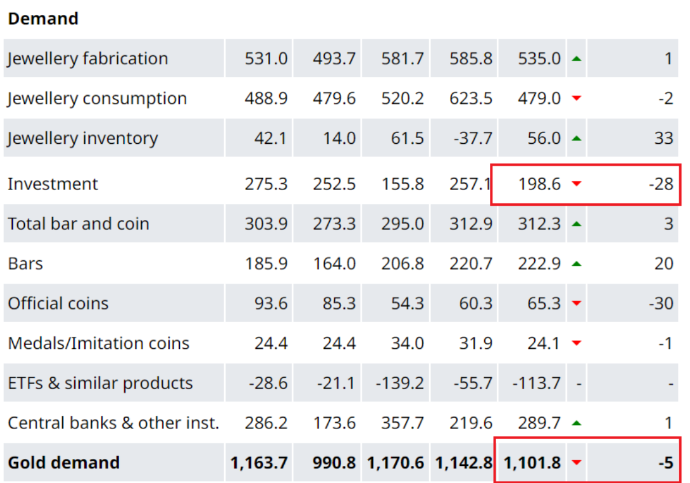Select the Demand section heading
This screenshot has height=483, width=690.
pyautogui.click(x=43, y=19)
